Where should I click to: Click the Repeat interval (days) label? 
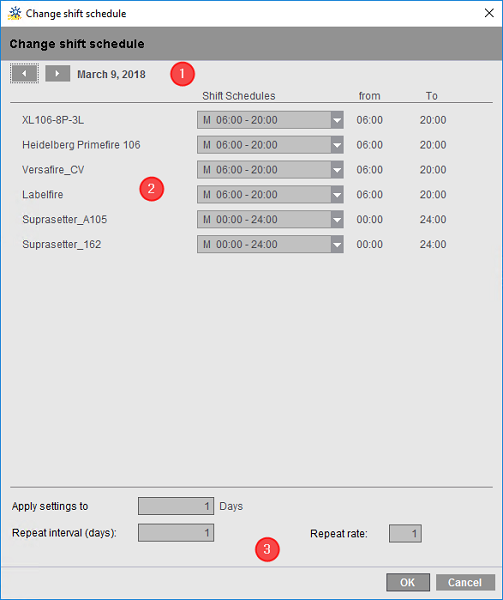(x=64, y=533)
